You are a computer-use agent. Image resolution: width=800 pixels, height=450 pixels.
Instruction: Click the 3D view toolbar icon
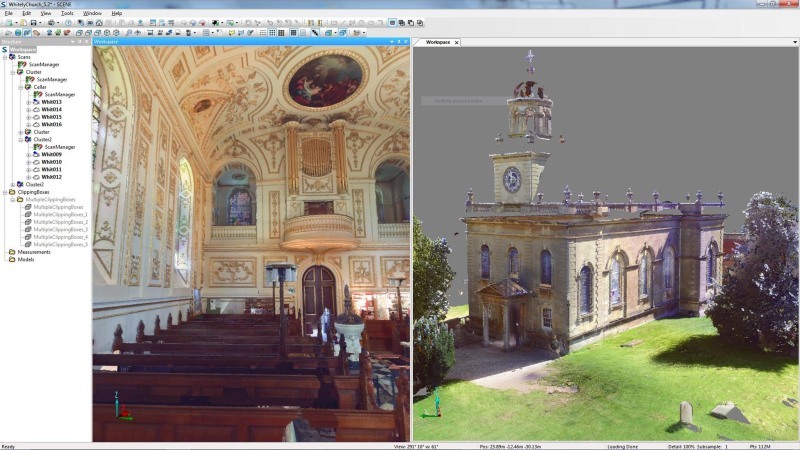(90, 23)
